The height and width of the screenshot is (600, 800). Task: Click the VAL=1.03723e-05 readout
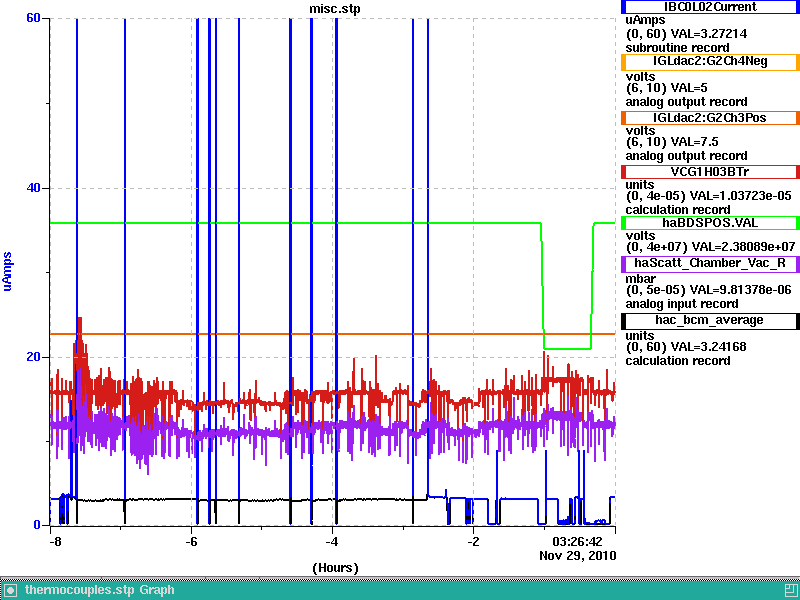click(x=740, y=196)
